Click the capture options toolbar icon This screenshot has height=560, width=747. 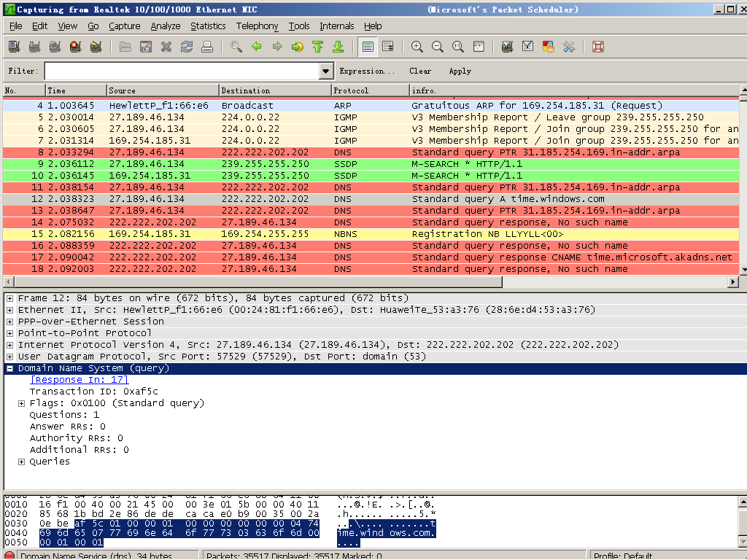pos(34,47)
